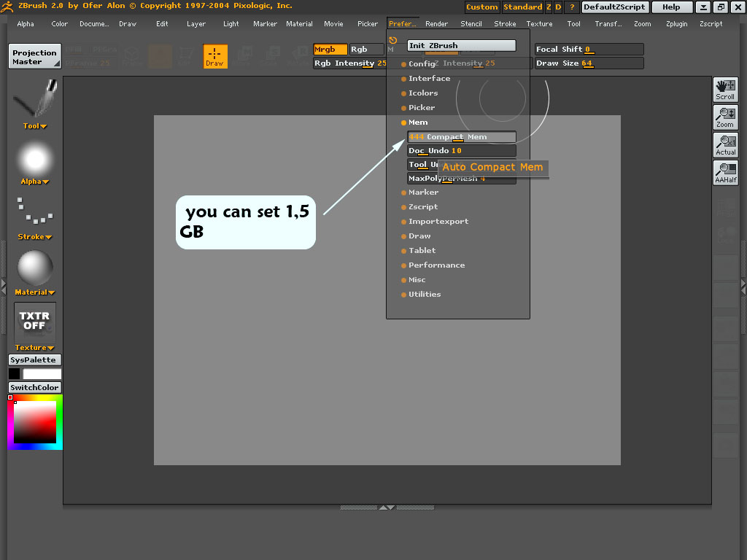Expand the Misc section in Preferences
Screen dimensions: 747x560
click(414, 280)
